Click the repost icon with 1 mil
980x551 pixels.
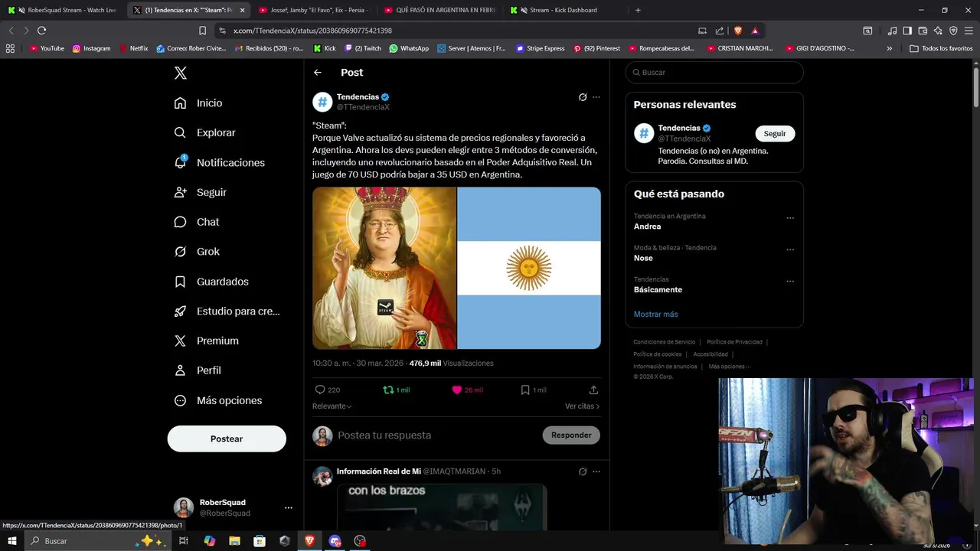click(x=397, y=390)
